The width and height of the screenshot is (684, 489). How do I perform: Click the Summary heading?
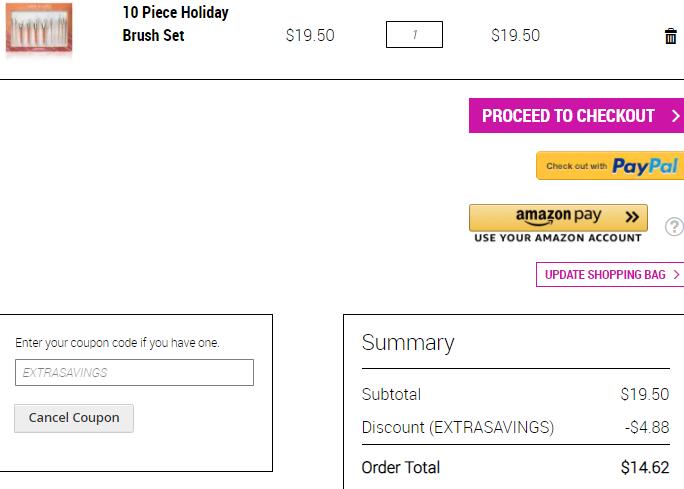click(x=408, y=343)
